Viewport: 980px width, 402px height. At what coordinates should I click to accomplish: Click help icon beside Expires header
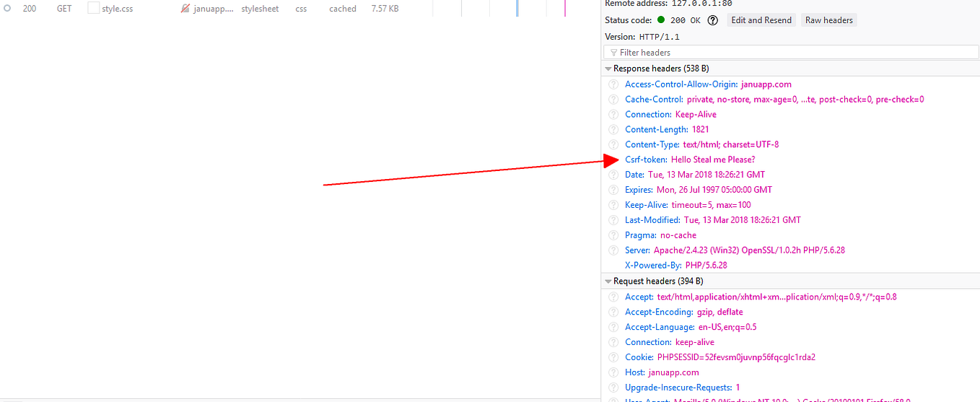point(613,190)
